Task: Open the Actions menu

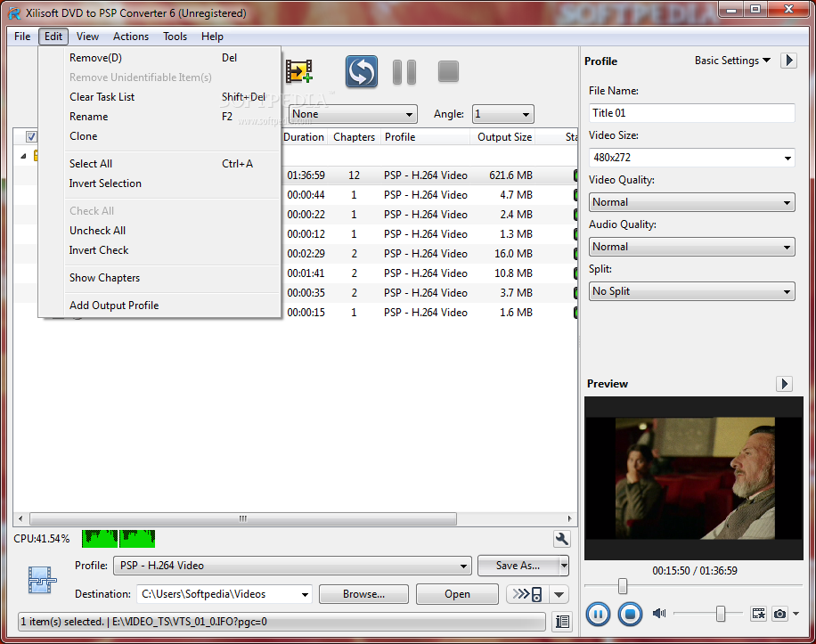Action: coord(131,37)
